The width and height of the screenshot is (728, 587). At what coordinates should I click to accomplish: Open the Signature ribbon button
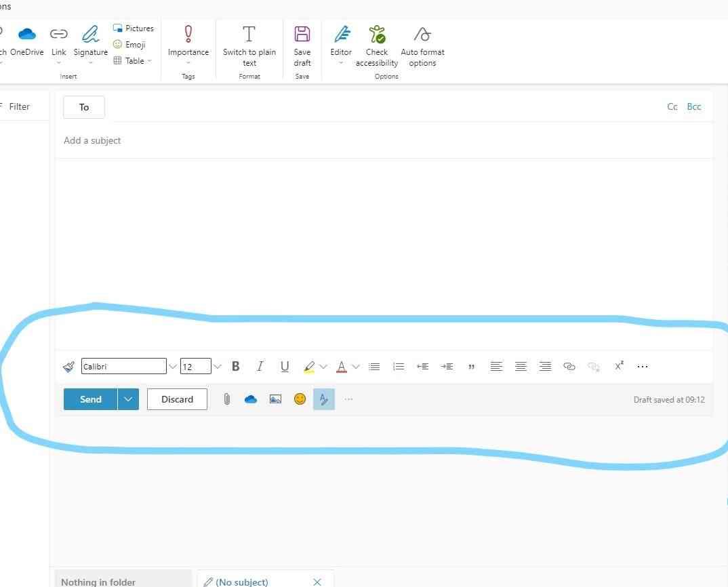point(91,41)
